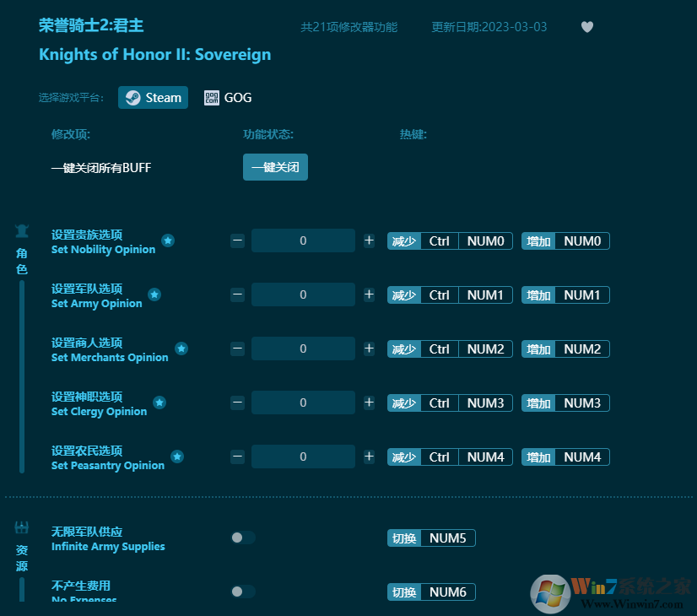Decrease Clergy Opinion with minus button
Viewport: 697px width, 616px height.
(x=237, y=403)
